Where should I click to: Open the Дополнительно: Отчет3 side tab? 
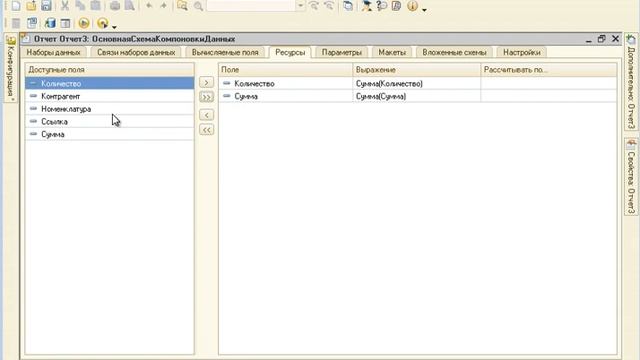click(631, 83)
